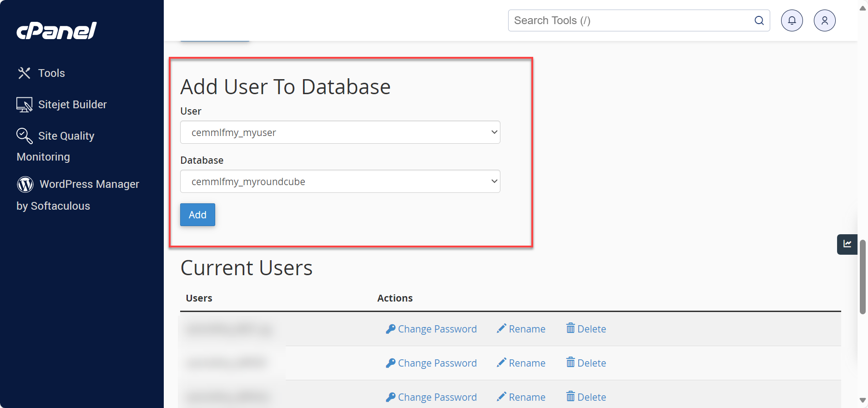Click the WordPress logo icon
Image resolution: width=868 pixels, height=408 pixels.
tap(25, 184)
